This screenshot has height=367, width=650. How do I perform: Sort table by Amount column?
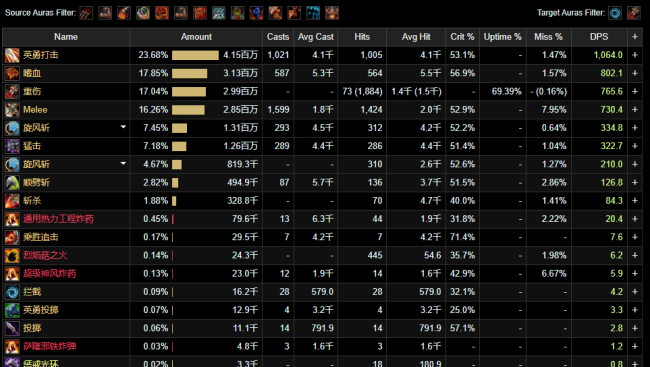pos(196,37)
